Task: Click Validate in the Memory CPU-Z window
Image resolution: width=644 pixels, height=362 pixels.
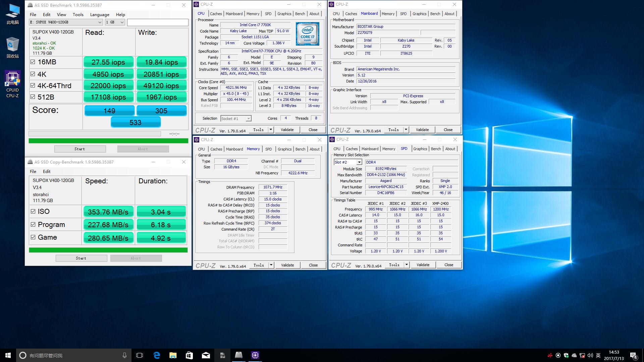Action: (287, 265)
